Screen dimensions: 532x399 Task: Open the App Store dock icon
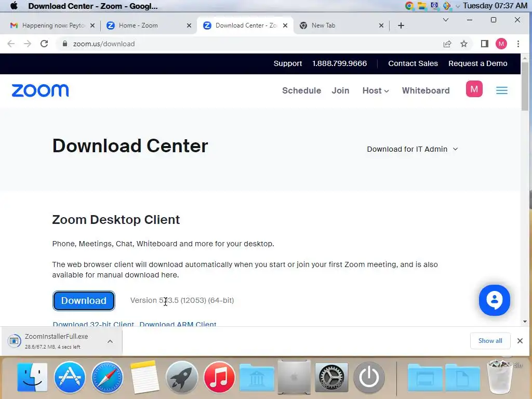[70, 377]
